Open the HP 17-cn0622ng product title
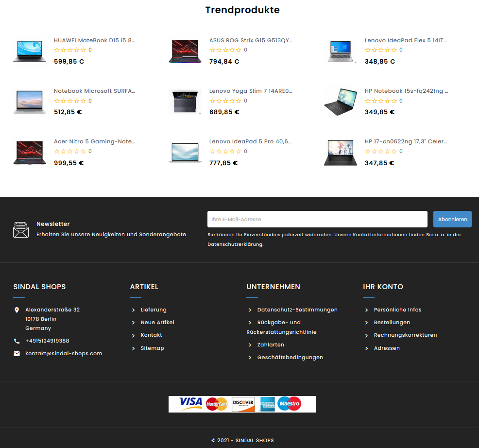This screenshot has width=479, height=448. 406,141
